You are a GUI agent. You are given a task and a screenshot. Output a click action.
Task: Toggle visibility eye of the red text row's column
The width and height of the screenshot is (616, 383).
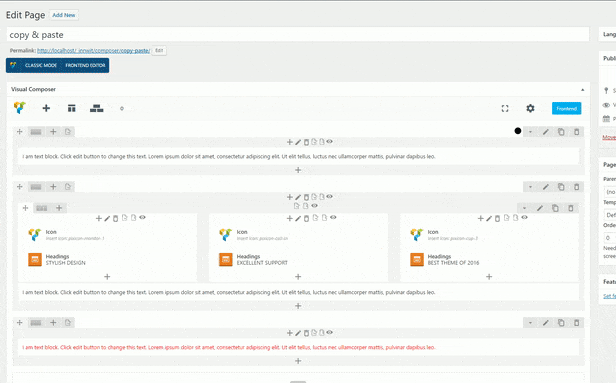(330, 332)
